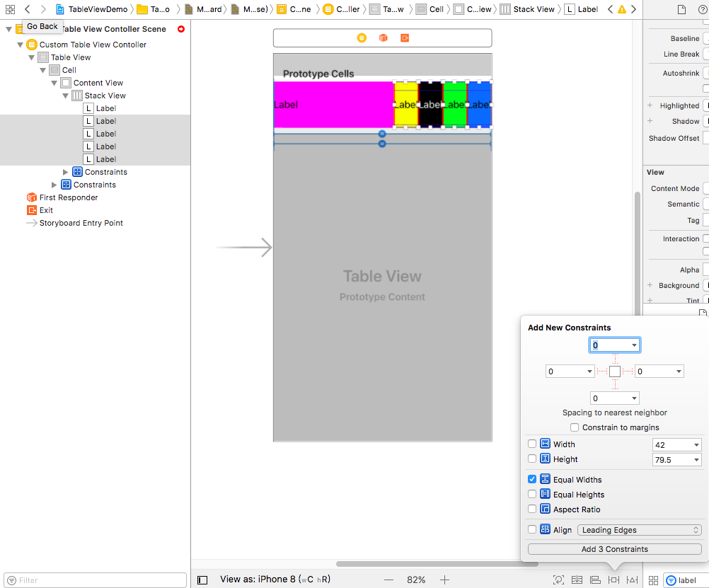Uncheck the Equal Widths checkbox
The image size is (709, 588).
tap(532, 479)
